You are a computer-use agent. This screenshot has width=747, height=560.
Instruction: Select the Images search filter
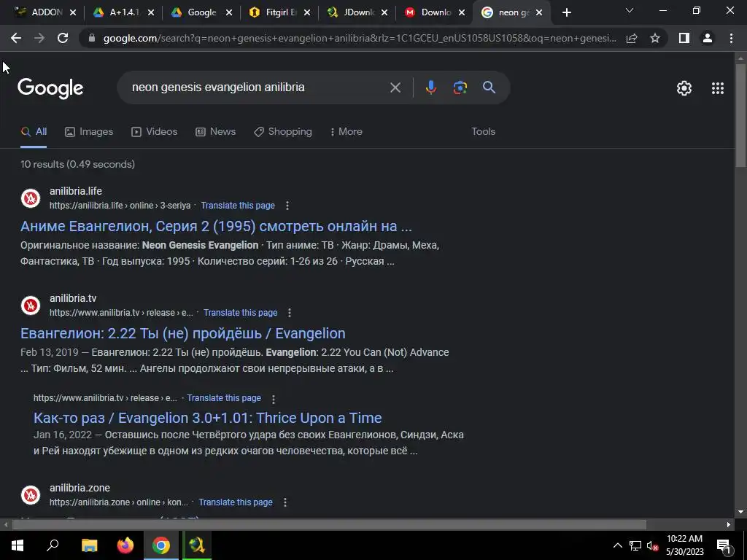tap(89, 132)
